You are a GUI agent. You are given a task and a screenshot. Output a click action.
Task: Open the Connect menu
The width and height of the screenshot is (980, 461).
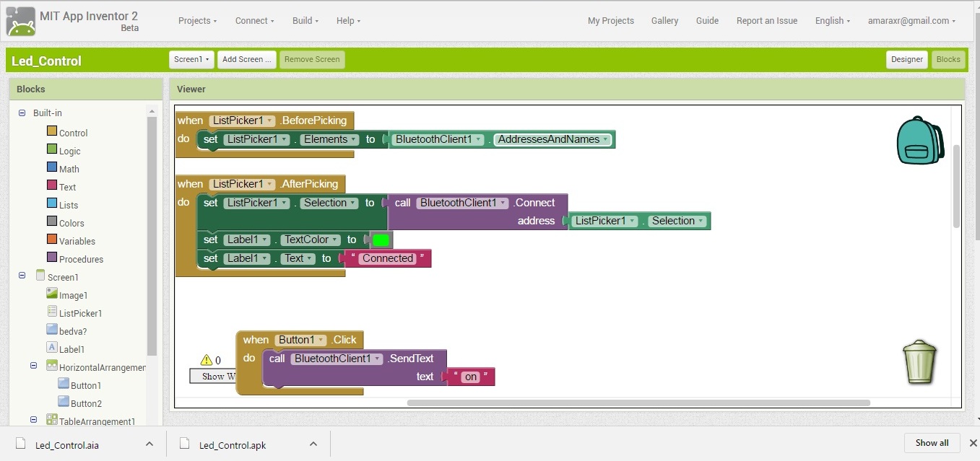click(x=255, y=21)
